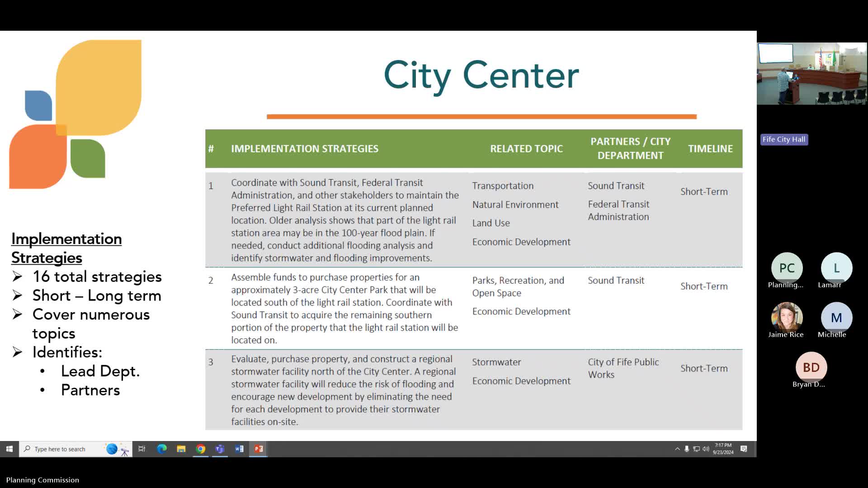Click City of Fife Public Works partner
The height and width of the screenshot is (488, 868).
pos(623,368)
